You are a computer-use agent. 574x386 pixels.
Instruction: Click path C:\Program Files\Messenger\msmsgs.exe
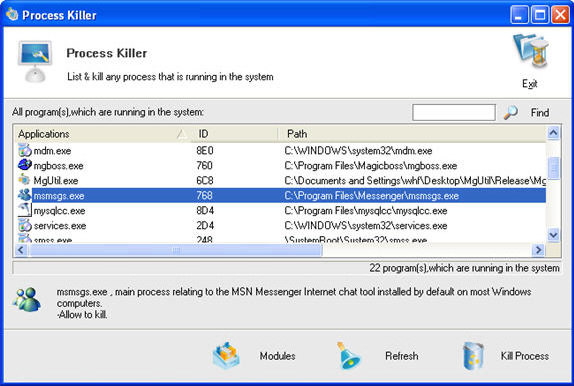[371, 196]
